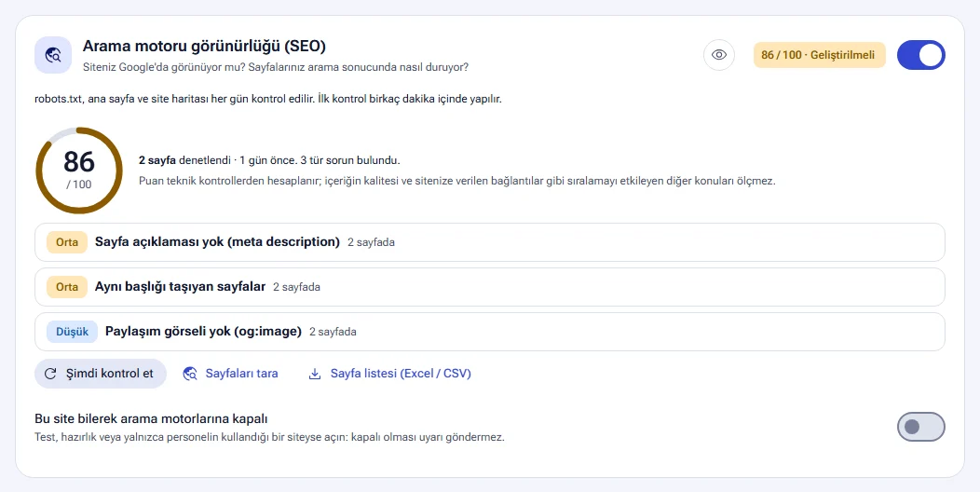Click the robots.txt description line
Viewport: 980px width, 492px height.
pyautogui.click(x=268, y=99)
